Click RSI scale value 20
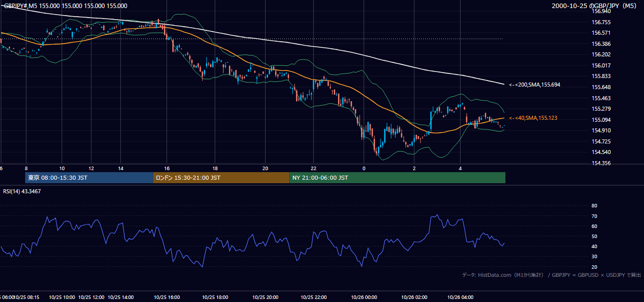The height and width of the screenshot is (302, 644). 594,267
